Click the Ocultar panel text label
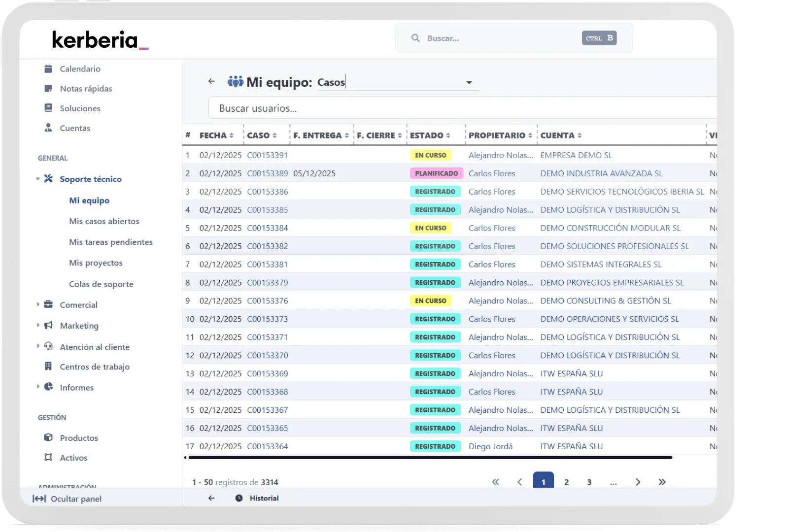 [x=76, y=499]
